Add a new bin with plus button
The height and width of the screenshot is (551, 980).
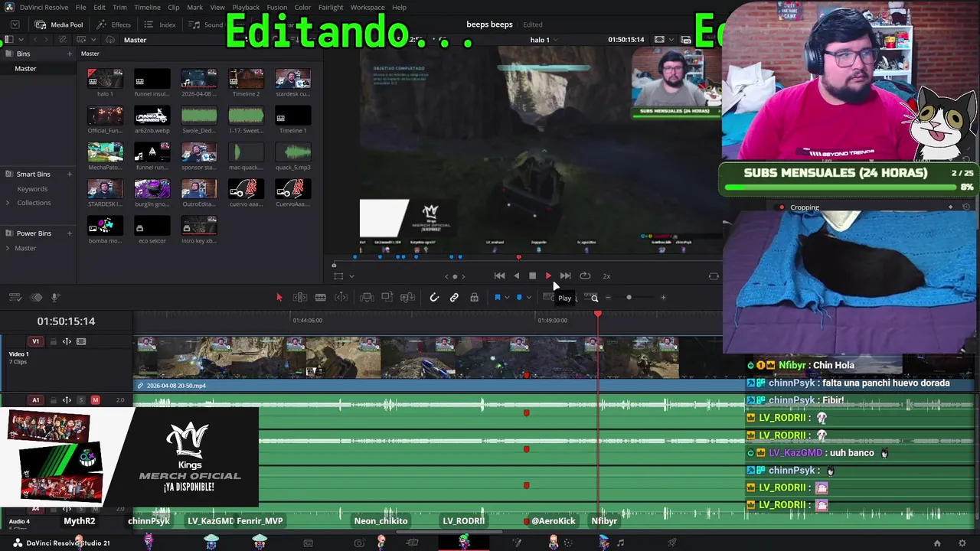tap(69, 54)
